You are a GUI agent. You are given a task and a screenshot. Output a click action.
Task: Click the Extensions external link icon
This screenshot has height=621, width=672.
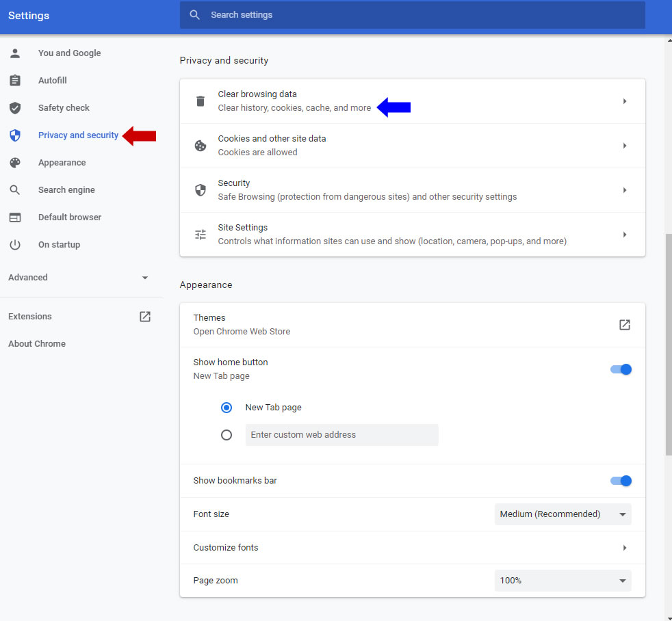tap(145, 317)
